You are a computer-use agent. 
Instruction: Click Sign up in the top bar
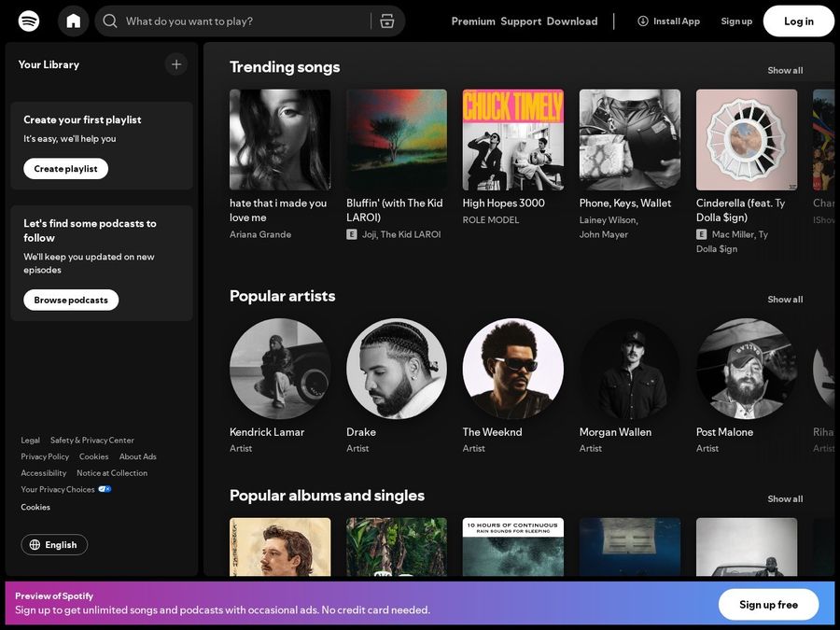pyautogui.click(x=736, y=21)
